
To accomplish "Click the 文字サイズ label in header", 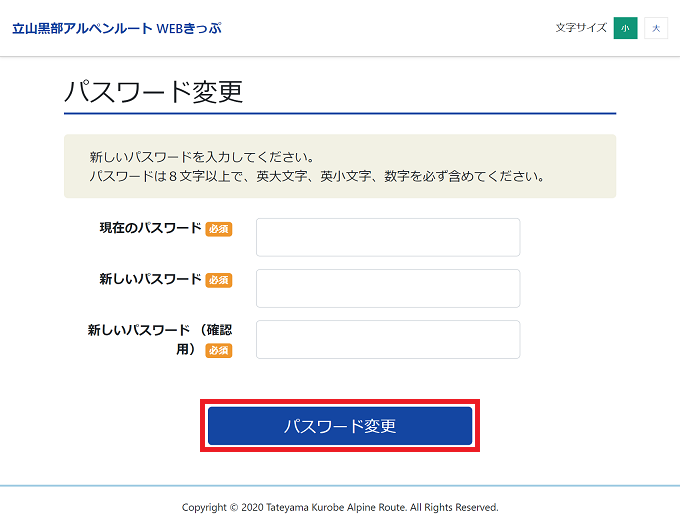I will tap(581, 28).
